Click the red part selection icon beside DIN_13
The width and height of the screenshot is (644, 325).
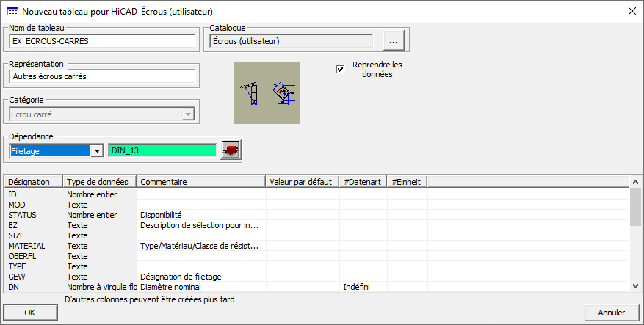(x=231, y=150)
